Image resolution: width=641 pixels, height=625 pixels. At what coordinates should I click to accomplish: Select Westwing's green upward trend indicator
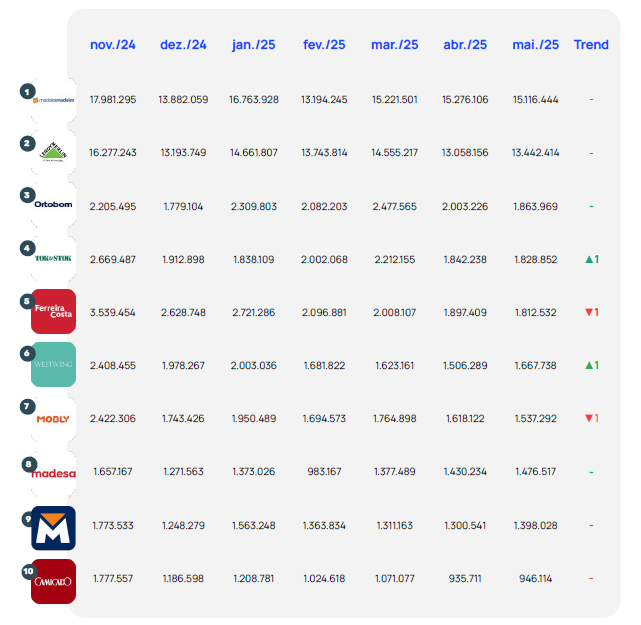click(591, 365)
